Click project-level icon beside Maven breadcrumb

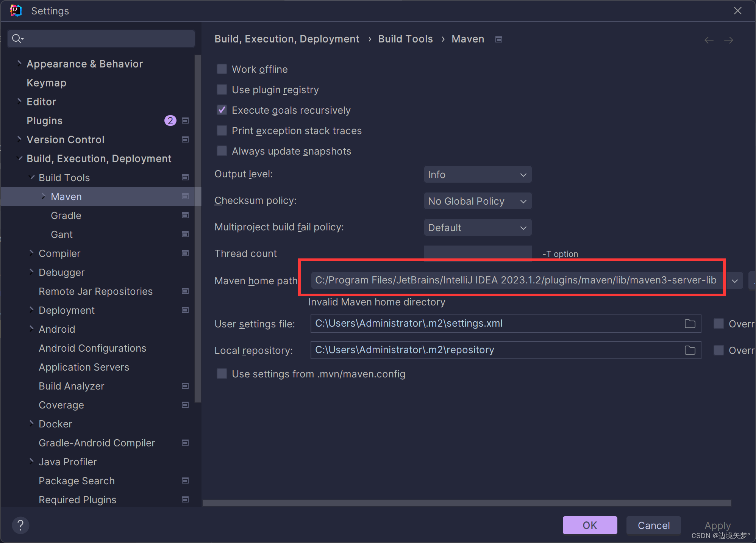(x=499, y=39)
